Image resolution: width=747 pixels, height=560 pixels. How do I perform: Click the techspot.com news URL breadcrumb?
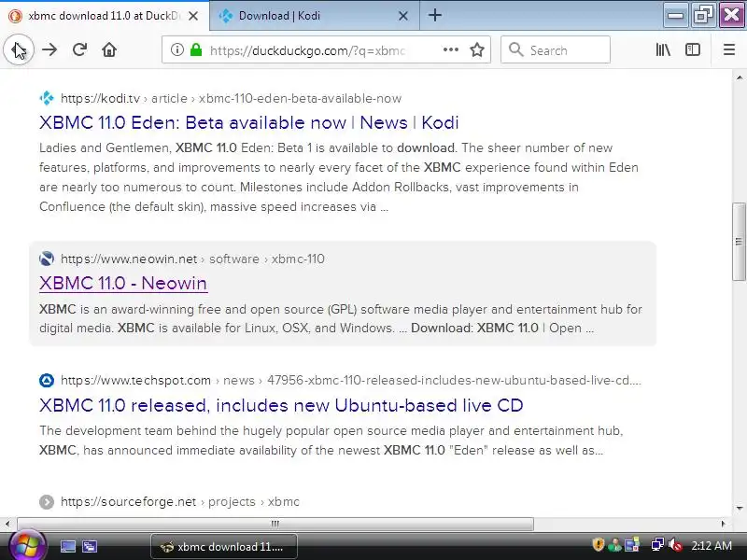tap(351, 380)
